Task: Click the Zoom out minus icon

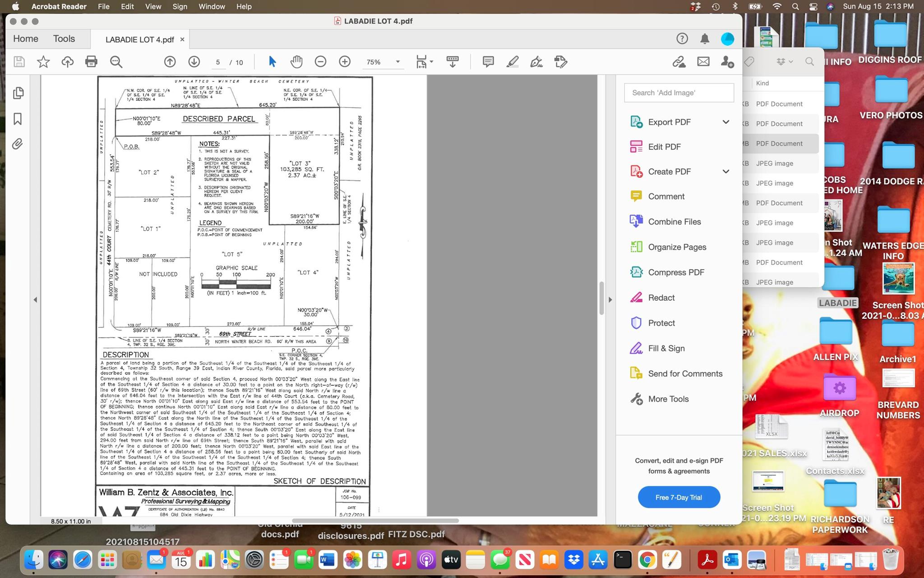Action: pyautogui.click(x=320, y=62)
